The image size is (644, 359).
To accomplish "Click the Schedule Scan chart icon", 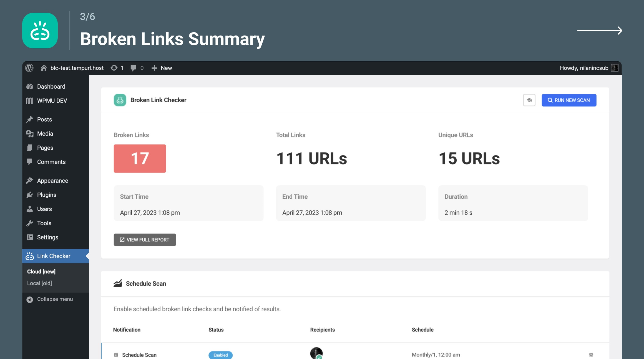I will point(117,283).
